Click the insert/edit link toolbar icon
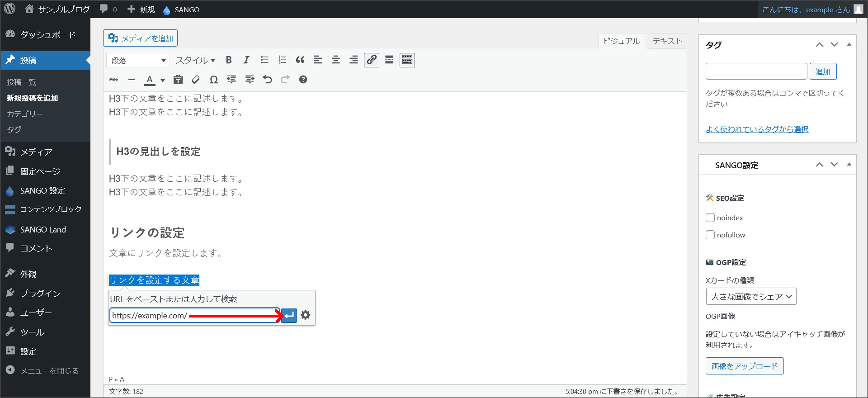The height and width of the screenshot is (398, 868). pos(372,60)
